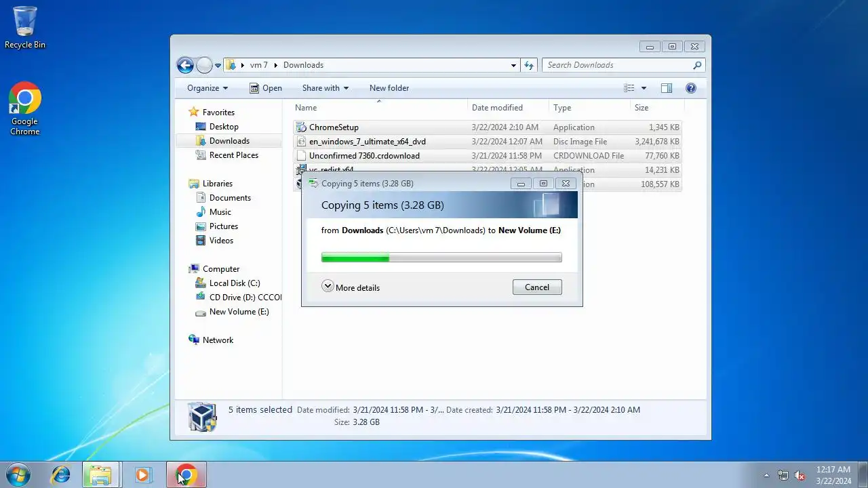Viewport: 868px width, 488px height.
Task: Refresh the Downloads folder view
Action: [529, 65]
